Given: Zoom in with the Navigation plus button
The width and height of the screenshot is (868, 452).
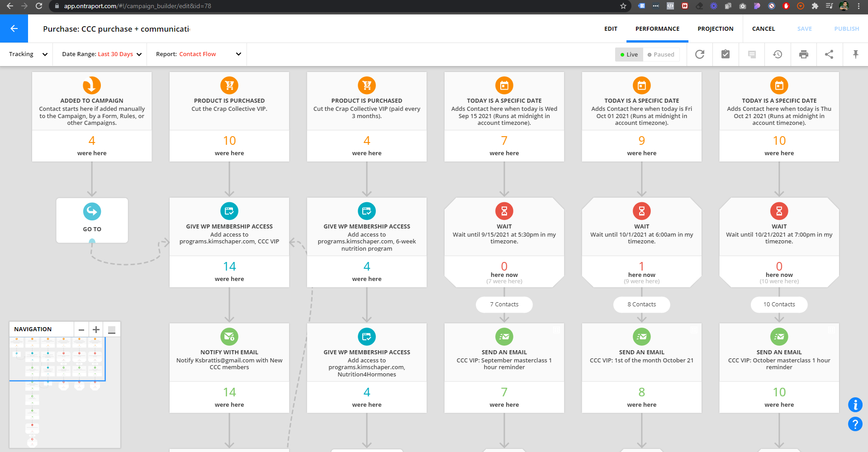Looking at the screenshot, I should (96, 329).
